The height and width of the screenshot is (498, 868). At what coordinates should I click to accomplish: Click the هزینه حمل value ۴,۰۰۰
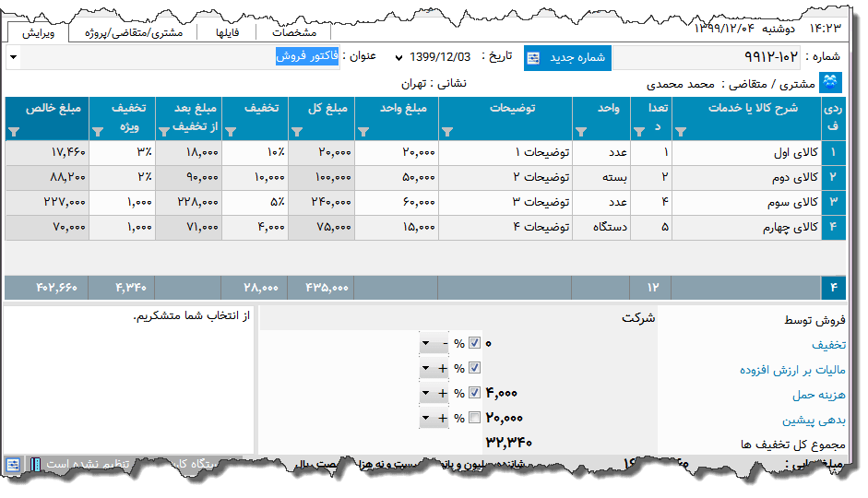[502, 394]
